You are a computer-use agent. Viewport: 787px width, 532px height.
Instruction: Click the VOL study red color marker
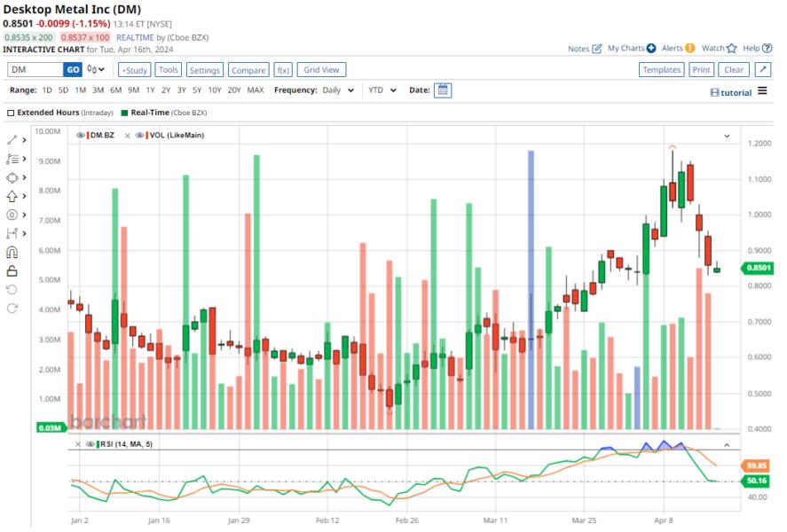click(x=147, y=136)
